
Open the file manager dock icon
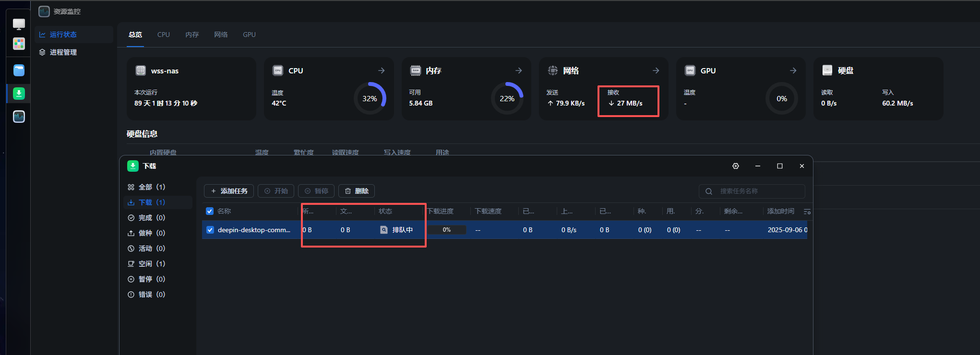click(x=19, y=71)
